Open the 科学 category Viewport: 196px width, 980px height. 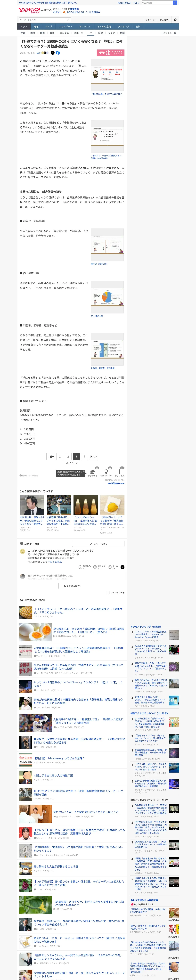click(100, 33)
